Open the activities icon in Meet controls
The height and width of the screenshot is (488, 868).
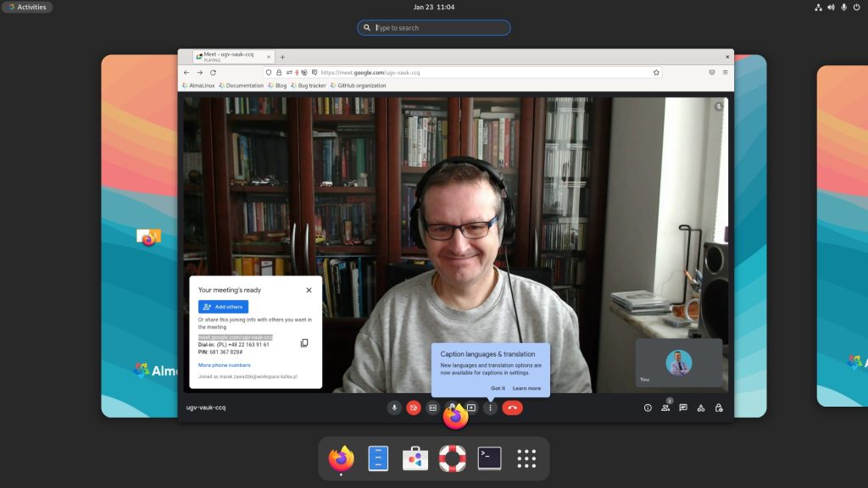[x=700, y=407]
